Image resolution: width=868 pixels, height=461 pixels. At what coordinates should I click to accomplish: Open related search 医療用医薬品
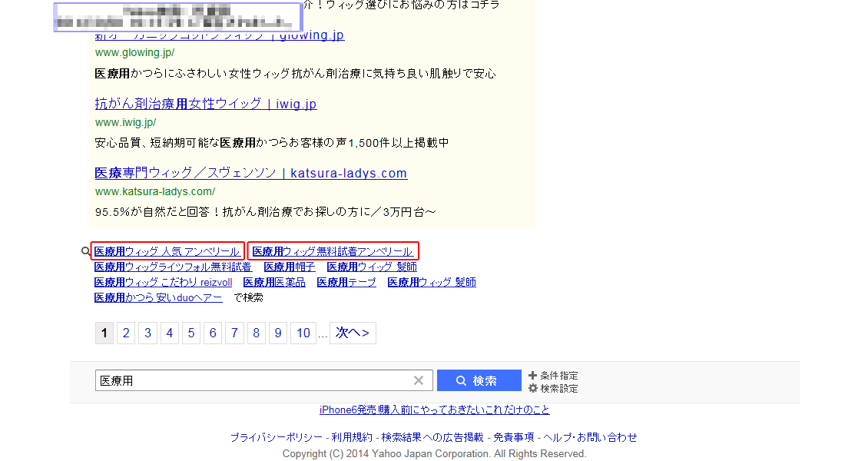pos(274,282)
